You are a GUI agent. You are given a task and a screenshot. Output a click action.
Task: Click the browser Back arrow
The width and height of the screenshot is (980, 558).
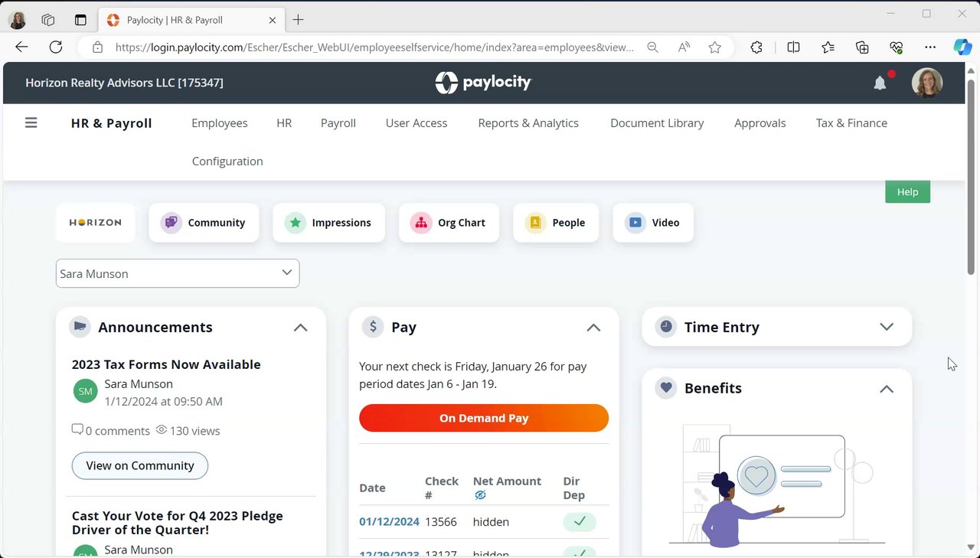[21, 47]
